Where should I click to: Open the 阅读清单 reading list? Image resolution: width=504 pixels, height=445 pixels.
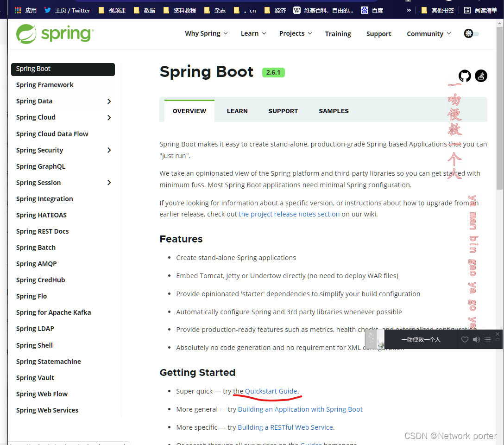[x=481, y=10]
